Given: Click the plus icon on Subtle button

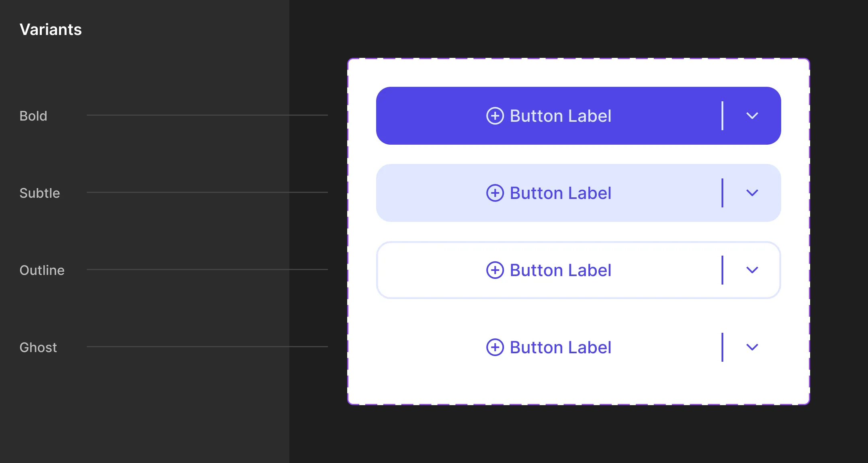Looking at the screenshot, I should (x=494, y=193).
